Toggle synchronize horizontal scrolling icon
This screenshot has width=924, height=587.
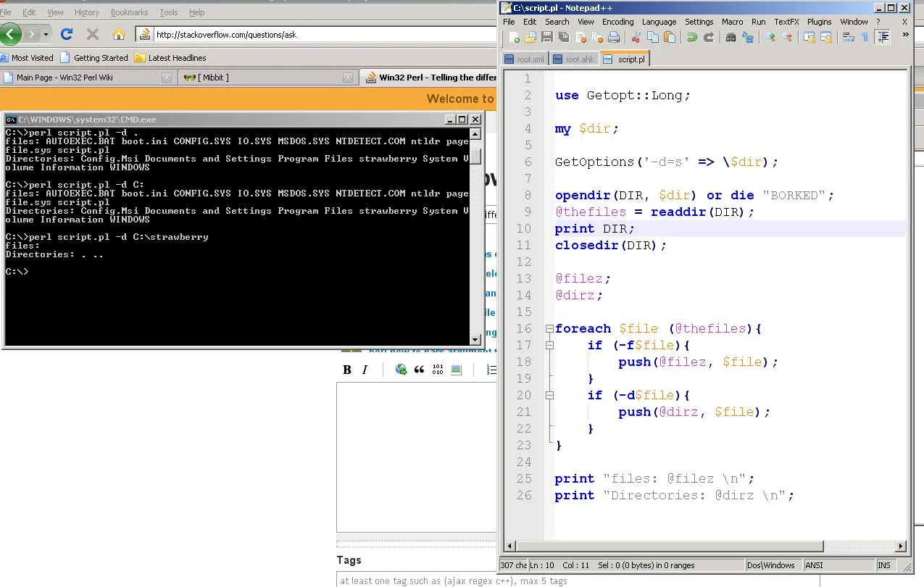click(825, 37)
